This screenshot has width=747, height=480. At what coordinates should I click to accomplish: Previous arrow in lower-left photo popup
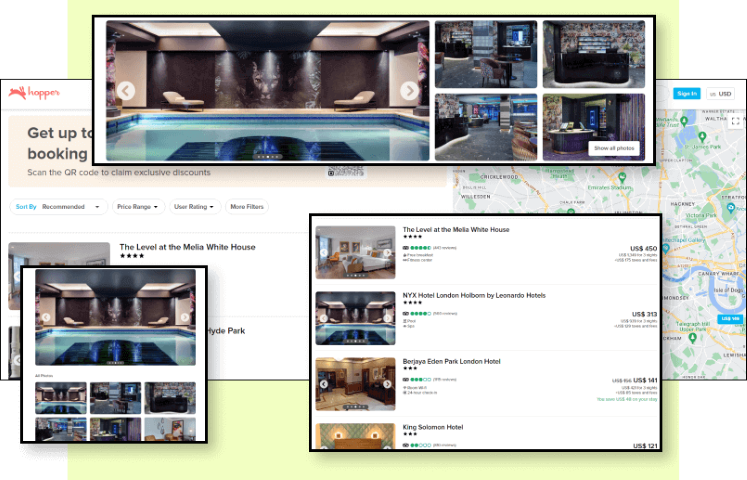(x=46, y=317)
